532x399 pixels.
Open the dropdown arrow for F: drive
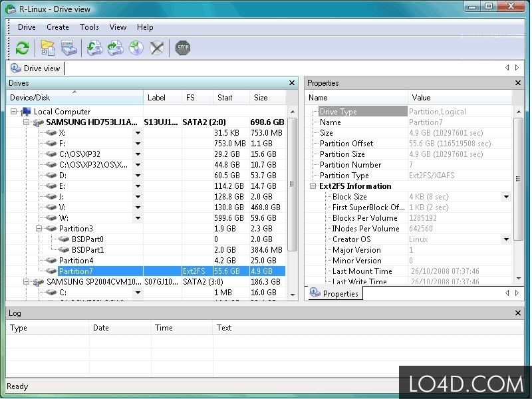pyautogui.click(x=138, y=144)
